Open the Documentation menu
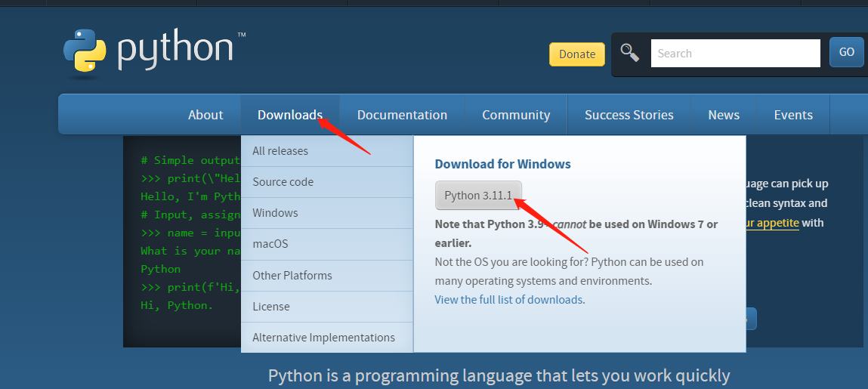Screen dimensions: 868x389 402,115
